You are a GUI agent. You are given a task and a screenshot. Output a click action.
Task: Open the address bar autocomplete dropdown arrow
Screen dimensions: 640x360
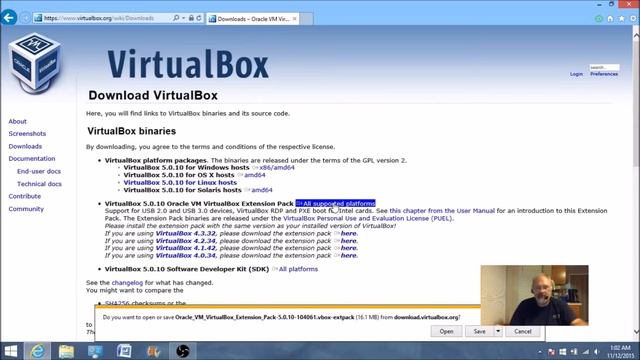[183, 18]
